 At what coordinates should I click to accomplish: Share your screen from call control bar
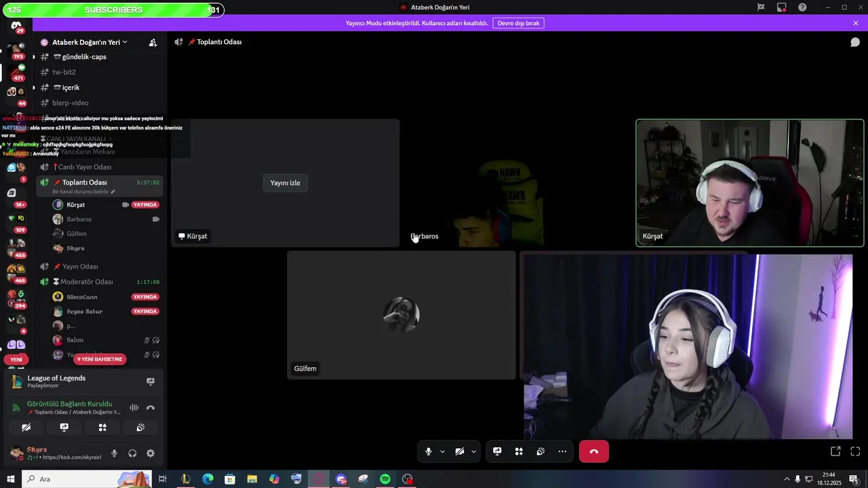pyautogui.click(x=497, y=451)
